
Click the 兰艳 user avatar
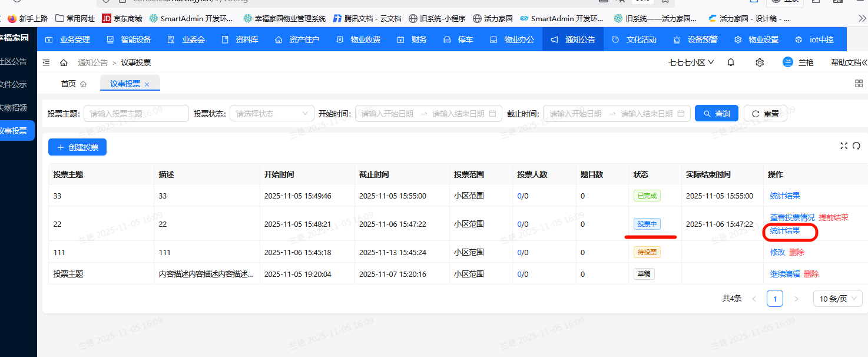pyautogui.click(x=787, y=62)
